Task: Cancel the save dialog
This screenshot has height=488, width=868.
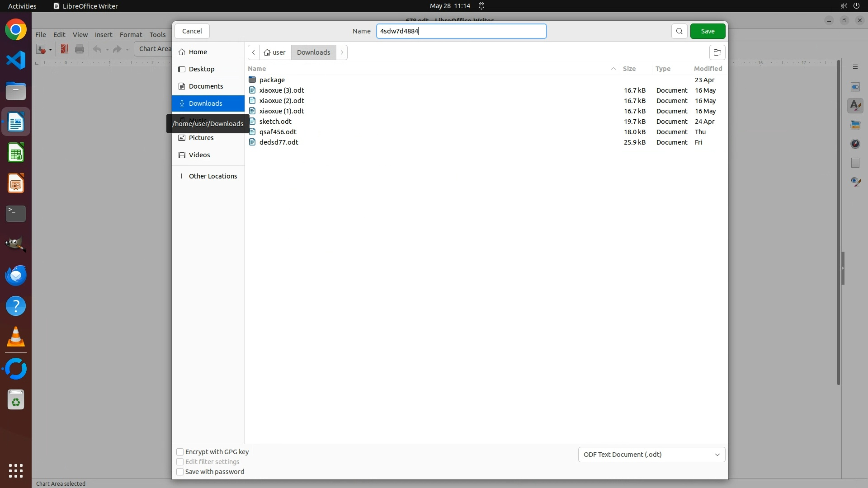Action: tap(192, 31)
